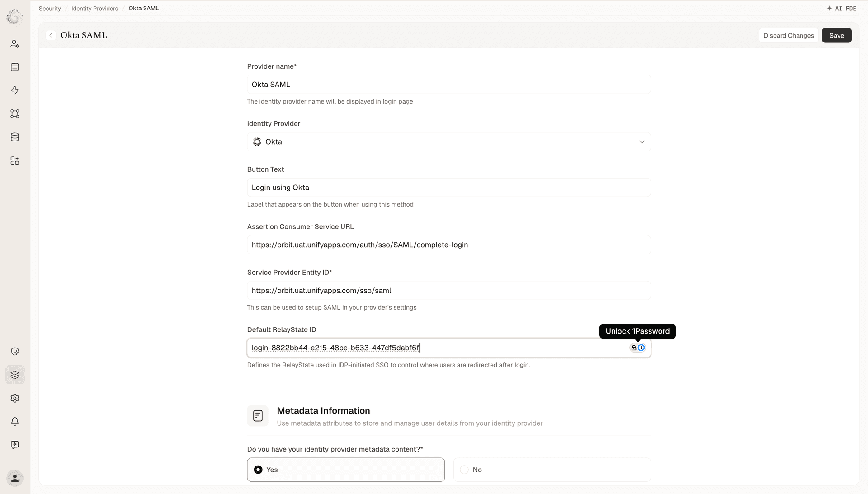Click the Default RelayState ID label
Image resolution: width=868 pixels, height=494 pixels.
282,330
